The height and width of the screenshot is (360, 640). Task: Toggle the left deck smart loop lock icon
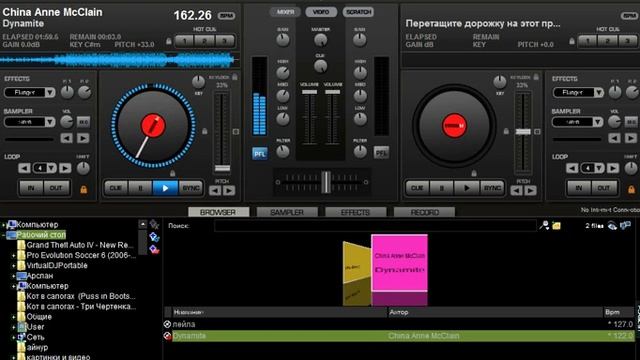point(84,189)
